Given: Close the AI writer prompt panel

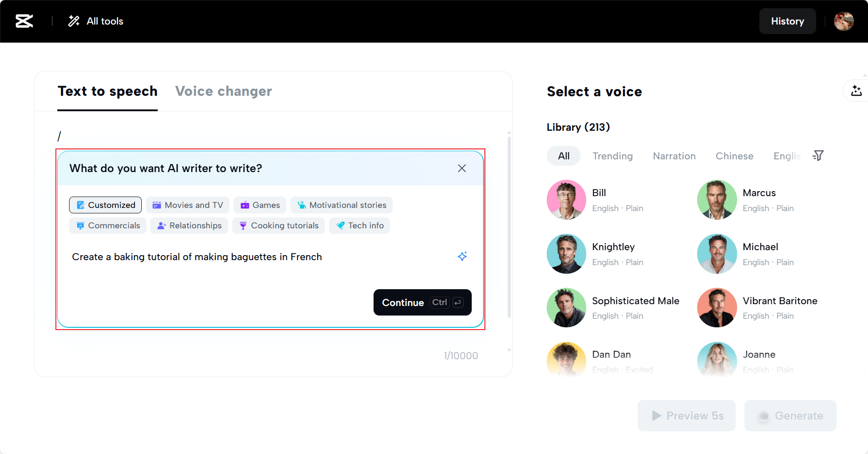Looking at the screenshot, I should pos(462,168).
